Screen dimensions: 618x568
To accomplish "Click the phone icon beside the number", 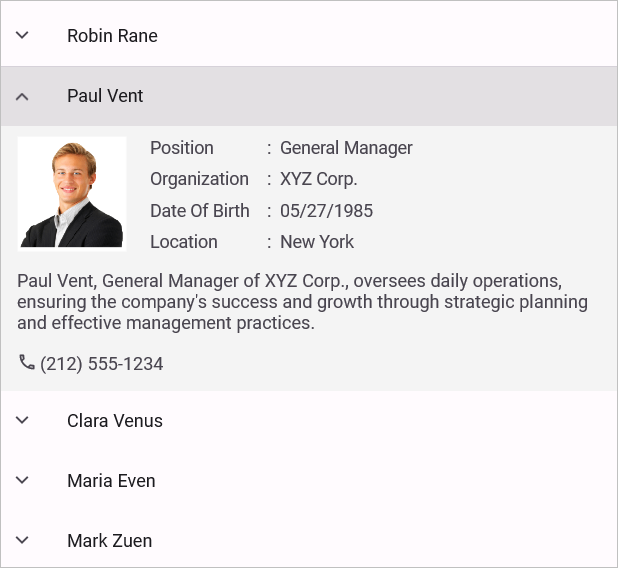I will (27, 362).
